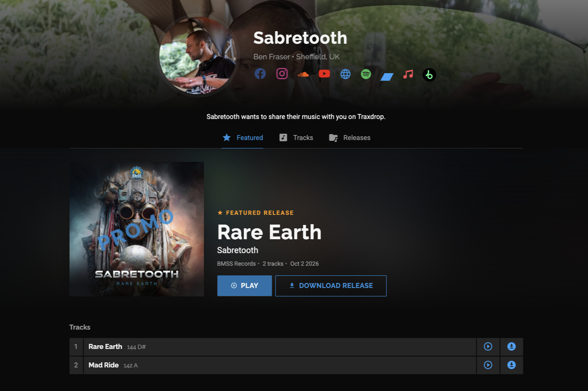Click Sabretooth's round profile photo
Screen dimensions: 588x391
(197, 56)
